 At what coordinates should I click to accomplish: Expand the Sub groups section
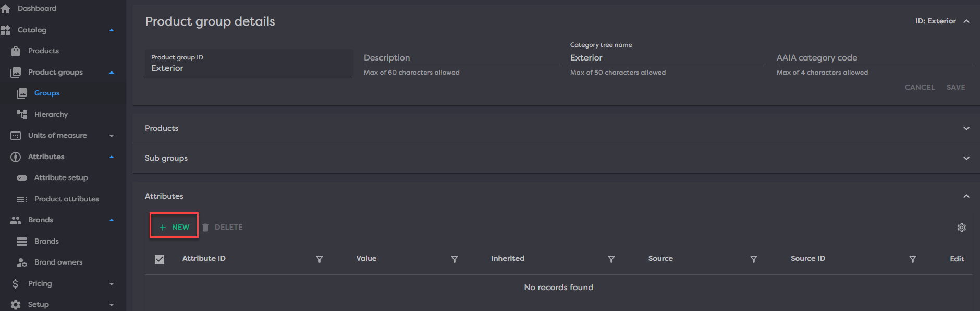tap(966, 158)
